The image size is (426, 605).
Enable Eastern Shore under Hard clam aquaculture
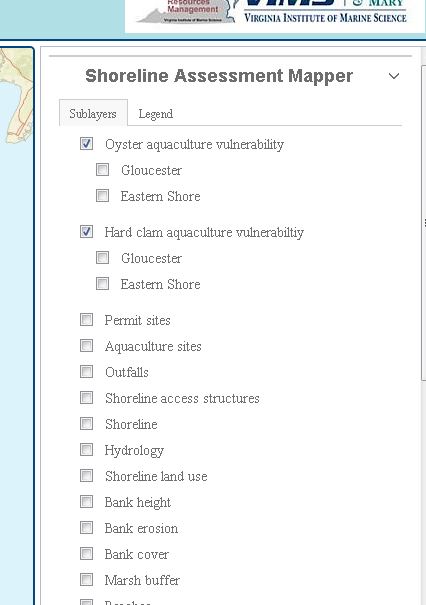click(103, 284)
